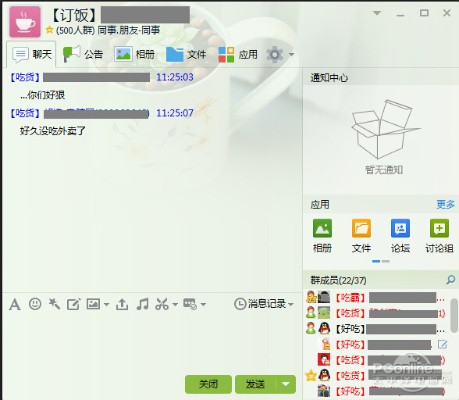Click the app panel page indicator dots

381,261
